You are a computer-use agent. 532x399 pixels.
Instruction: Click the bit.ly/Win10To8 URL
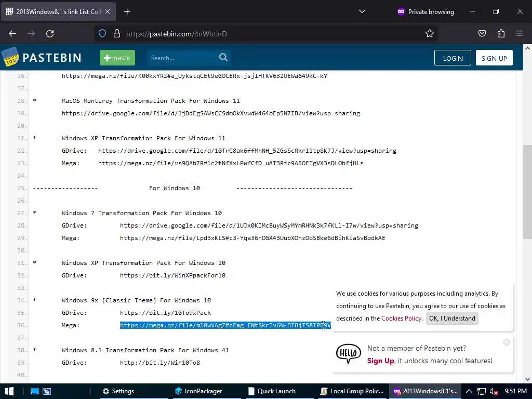(160, 363)
